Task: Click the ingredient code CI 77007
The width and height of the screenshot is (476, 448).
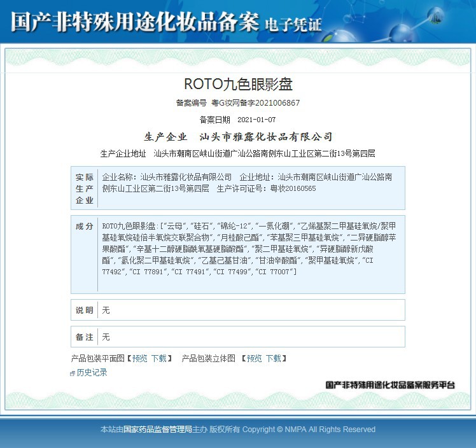Action: tap(274, 272)
